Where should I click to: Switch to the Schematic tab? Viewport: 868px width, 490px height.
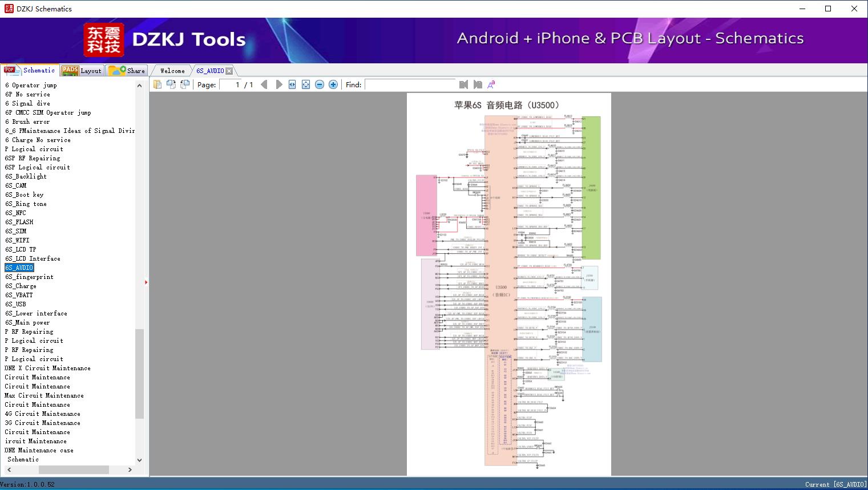[x=30, y=70]
